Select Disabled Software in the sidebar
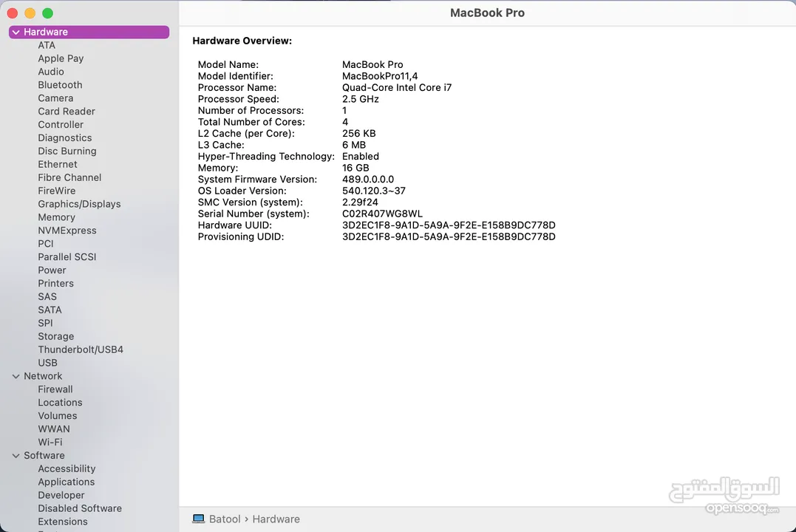This screenshot has width=796, height=532. tap(80, 508)
